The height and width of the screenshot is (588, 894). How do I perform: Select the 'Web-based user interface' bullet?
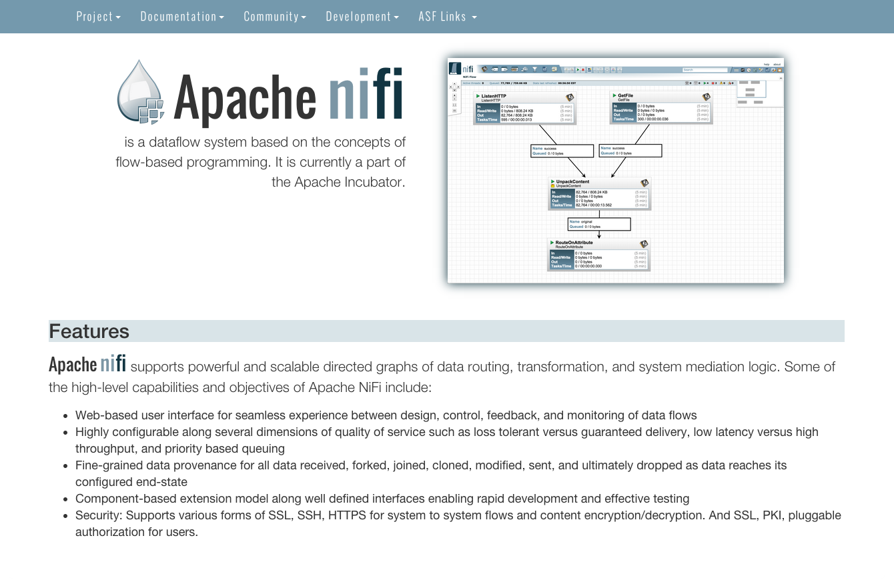click(x=386, y=415)
